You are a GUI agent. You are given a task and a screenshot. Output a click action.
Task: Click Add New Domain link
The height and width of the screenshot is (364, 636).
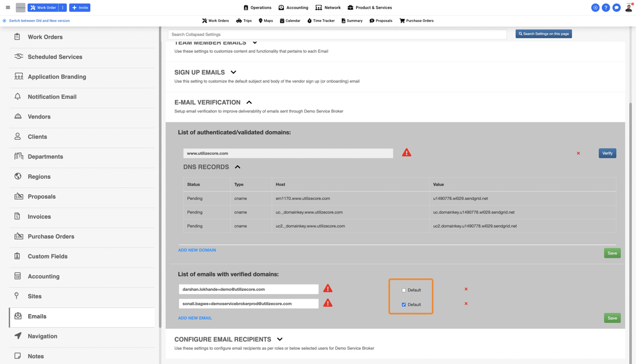point(197,250)
